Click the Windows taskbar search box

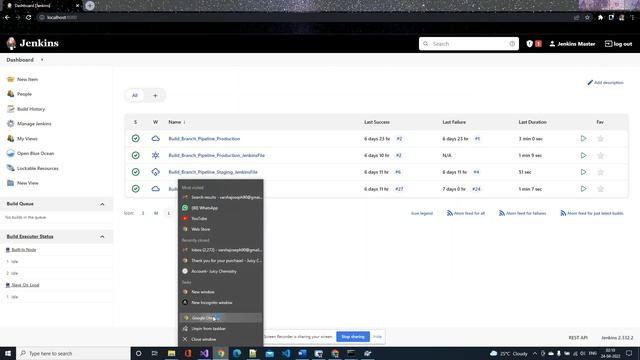click(73, 353)
